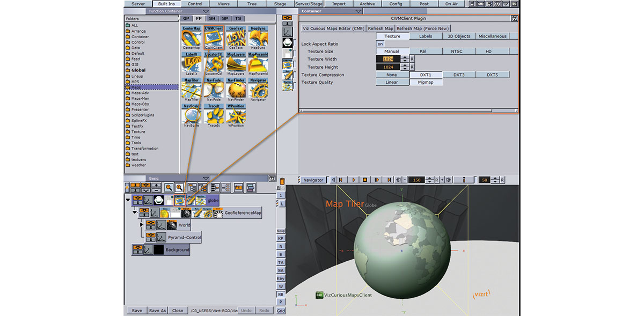Select the NavScale plugin icon
The image size is (644, 316).
click(192, 116)
